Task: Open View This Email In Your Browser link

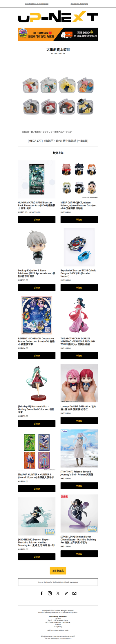Action: (37, 4)
